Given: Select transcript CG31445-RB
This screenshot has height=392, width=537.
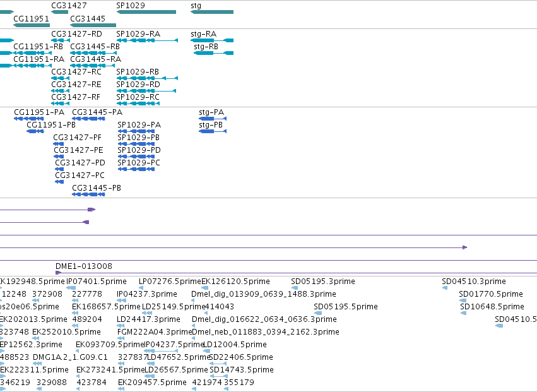Looking at the screenshot, I should [x=95, y=47].
